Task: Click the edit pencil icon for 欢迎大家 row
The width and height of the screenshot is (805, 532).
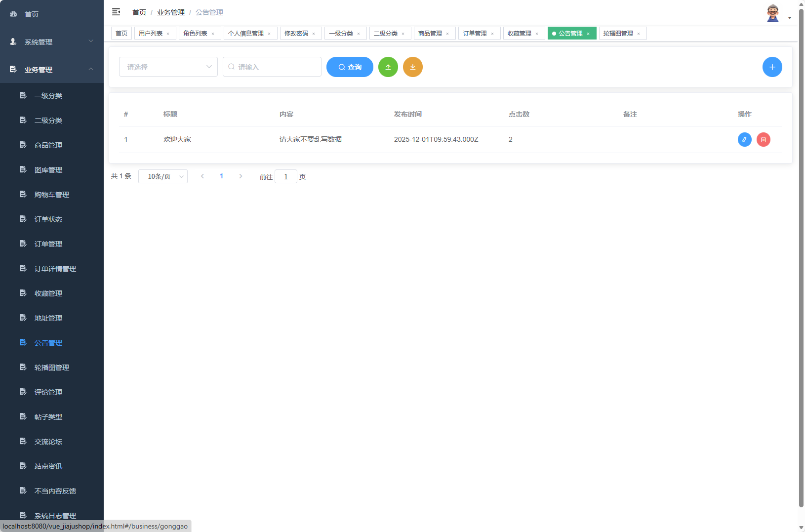Action: pyautogui.click(x=744, y=139)
